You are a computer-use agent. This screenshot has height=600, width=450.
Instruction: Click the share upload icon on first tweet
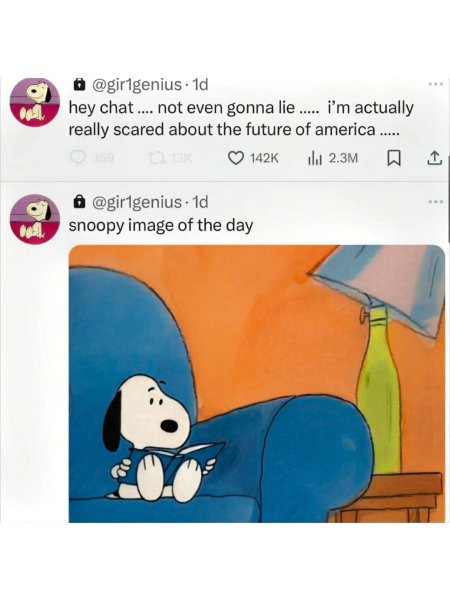[x=435, y=158]
